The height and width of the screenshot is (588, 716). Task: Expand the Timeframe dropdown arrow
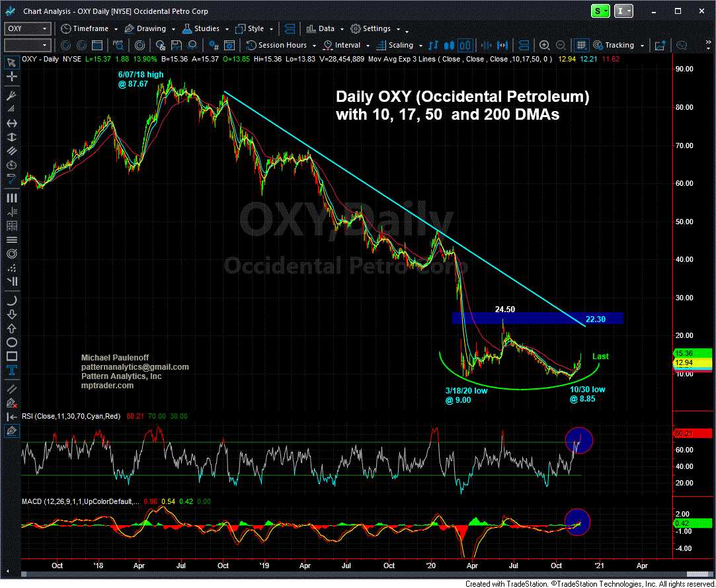[116, 29]
